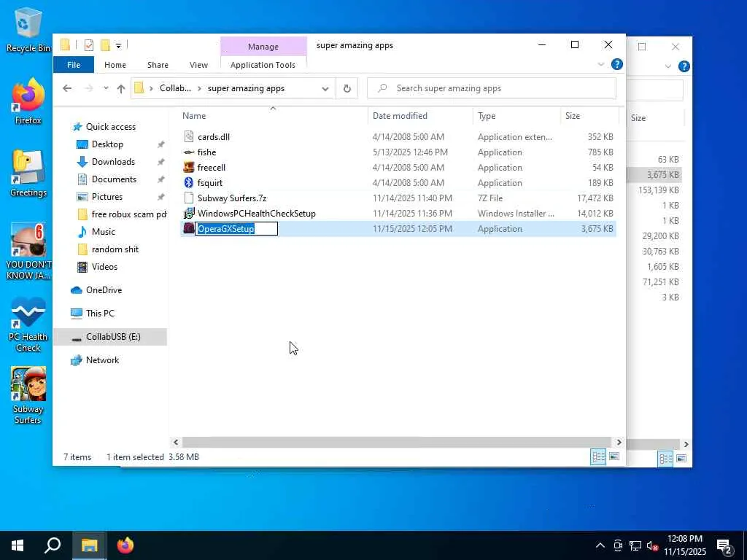Click File Explorer on the taskbar
The height and width of the screenshot is (560, 747).
89,545
